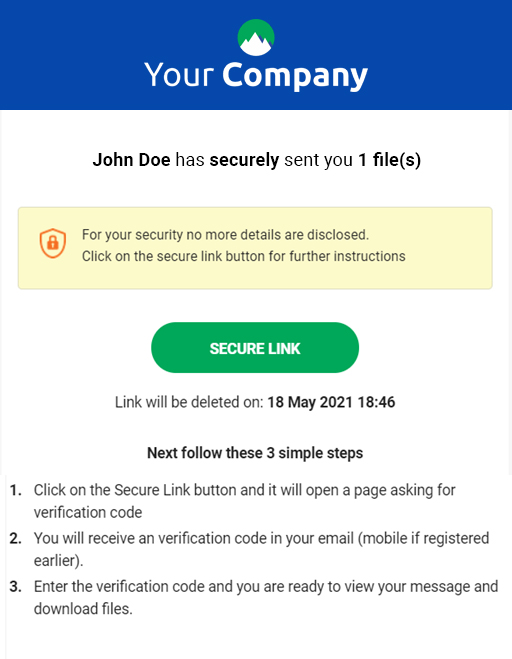Screen dimensions: 512x659
Task: Click the "Click on the secure link button" line
Action: [243, 256]
